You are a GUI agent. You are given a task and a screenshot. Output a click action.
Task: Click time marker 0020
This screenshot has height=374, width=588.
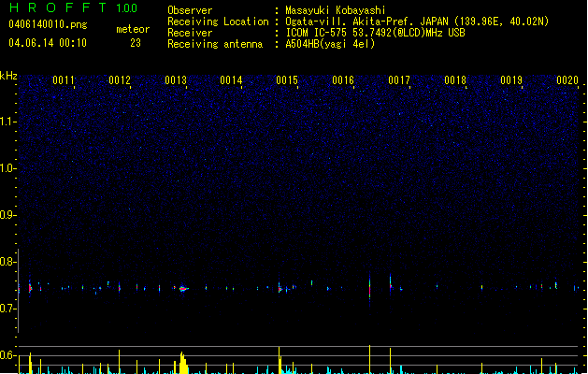tap(567, 80)
